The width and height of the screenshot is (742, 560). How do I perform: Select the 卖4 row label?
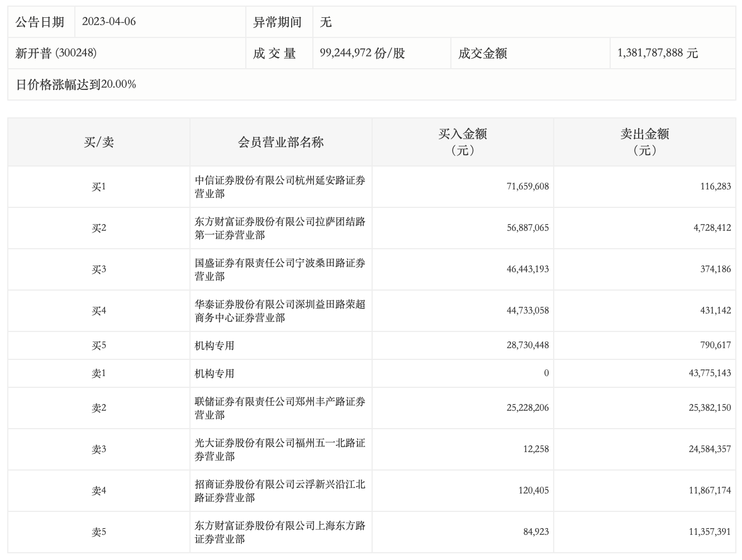click(99, 491)
